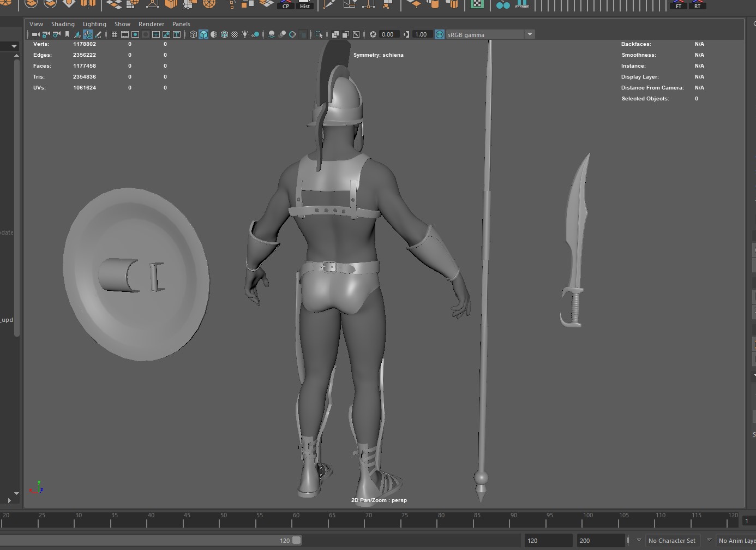
Task: Toggle use all lights bulb icon
Action: point(245,34)
